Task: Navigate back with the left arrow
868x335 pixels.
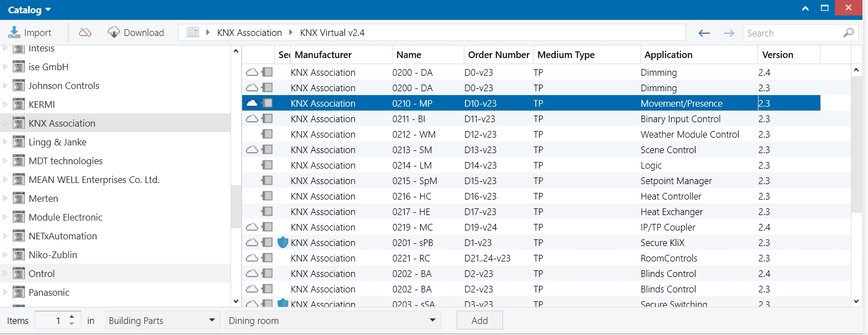Action: coord(704,33)
